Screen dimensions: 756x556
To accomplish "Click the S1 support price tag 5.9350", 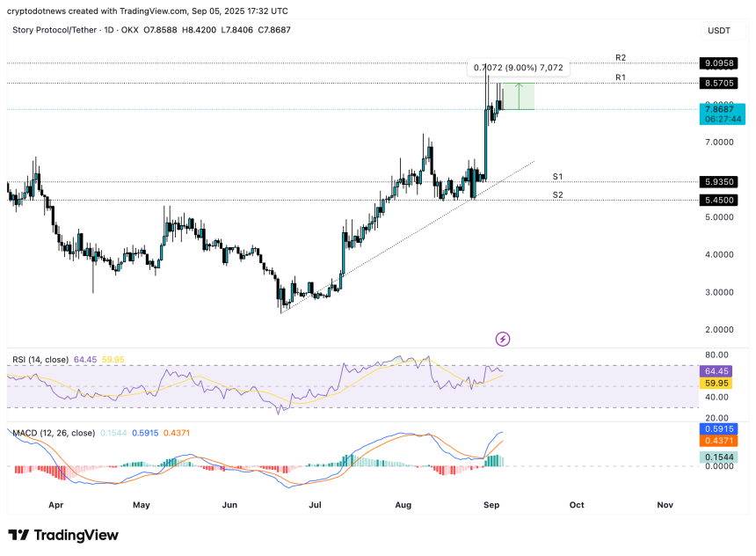I will (x=721, y=182).
